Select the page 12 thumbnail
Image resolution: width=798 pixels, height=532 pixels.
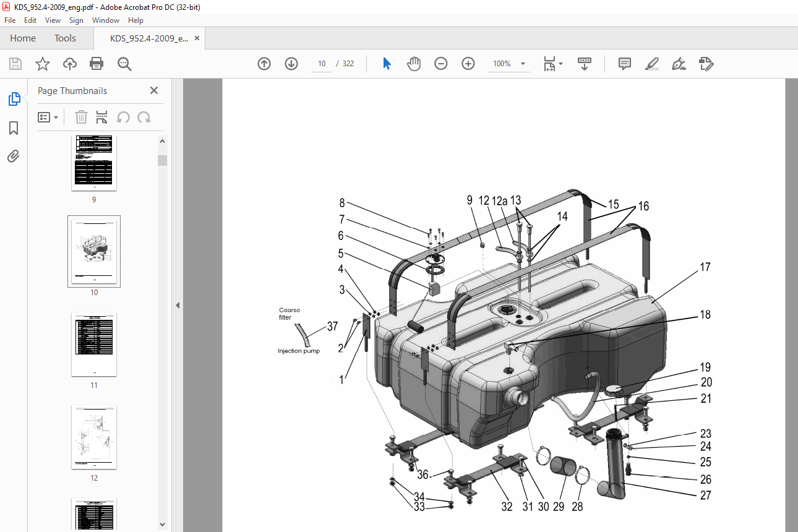click(x=94, y=437)
